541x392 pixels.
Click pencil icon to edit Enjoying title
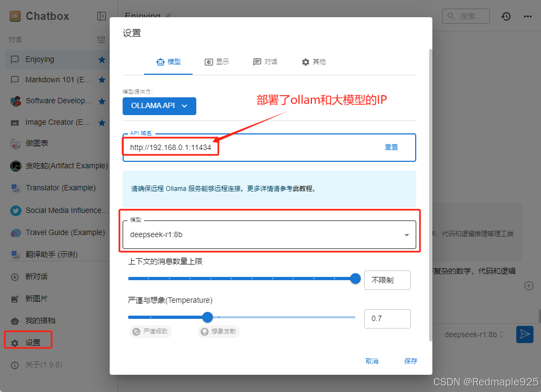point(168,16)
